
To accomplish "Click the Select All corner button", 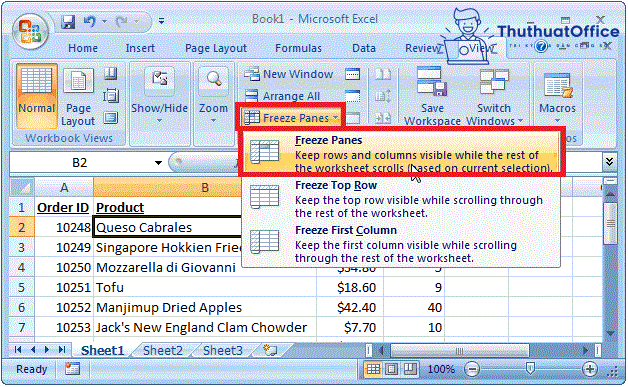I will point(22,187).
